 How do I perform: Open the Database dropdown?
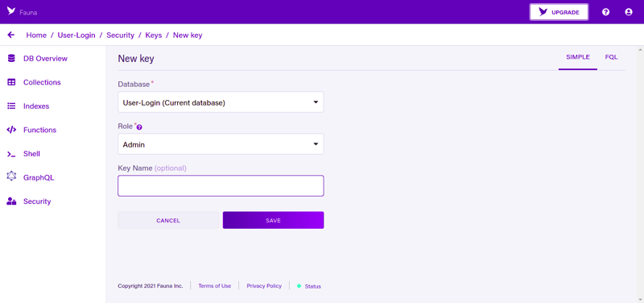[x=221, y=102]
